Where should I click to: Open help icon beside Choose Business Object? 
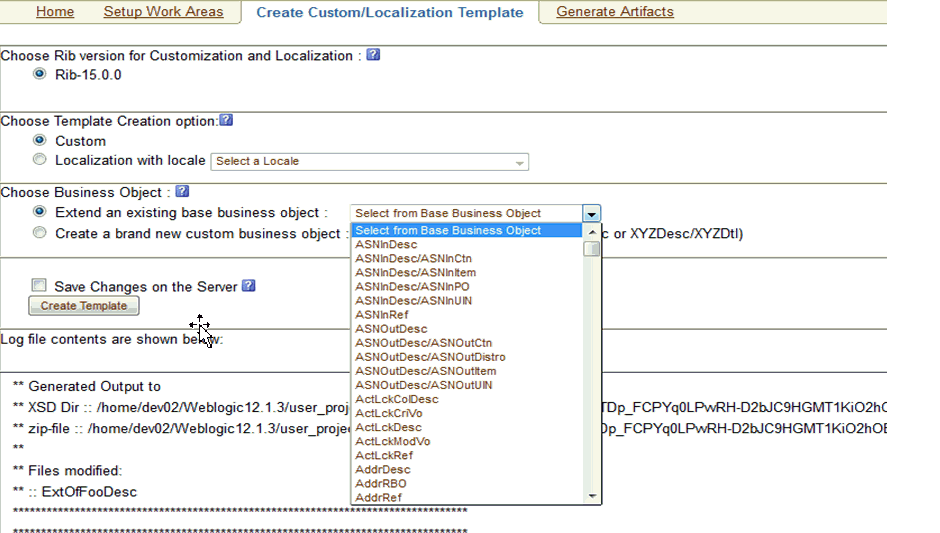point(182,191)
